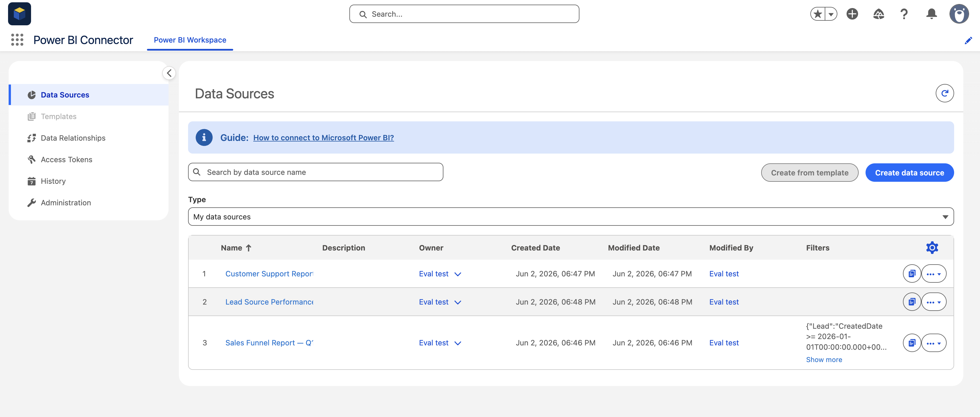This screenshot has height=417, width=980.
Task: Click the Filters column header
Action: pos(818,248)
